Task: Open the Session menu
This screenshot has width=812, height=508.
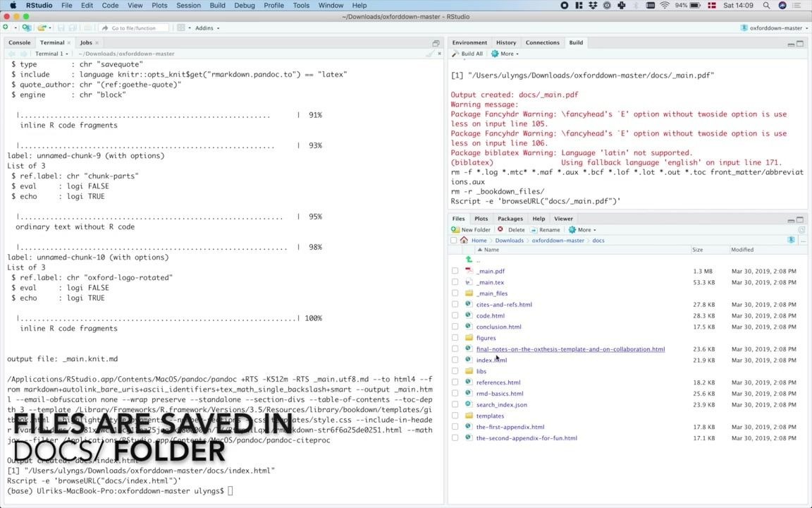Action: point(188,5)
